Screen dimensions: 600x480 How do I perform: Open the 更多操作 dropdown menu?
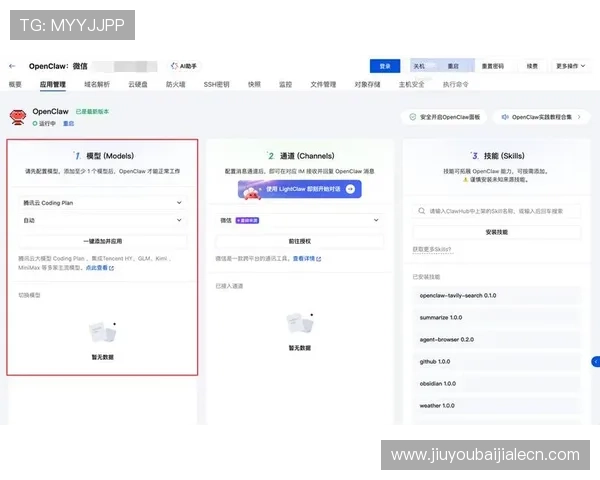570,66
